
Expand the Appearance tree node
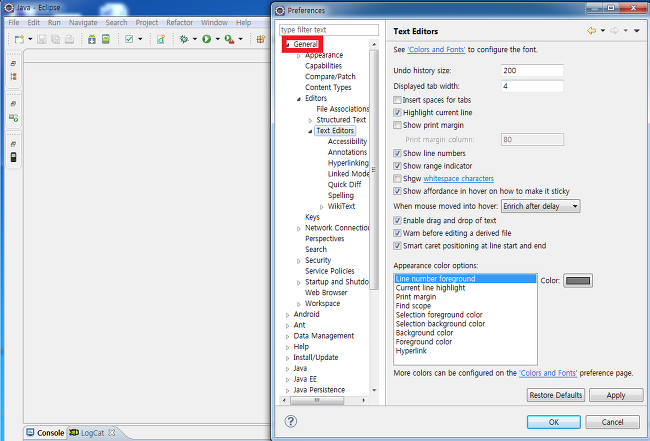(x=298, y=56)
